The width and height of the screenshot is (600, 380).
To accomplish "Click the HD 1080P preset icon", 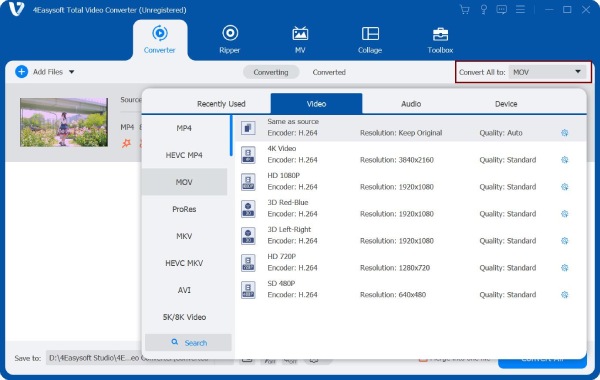I will [248, 182].
